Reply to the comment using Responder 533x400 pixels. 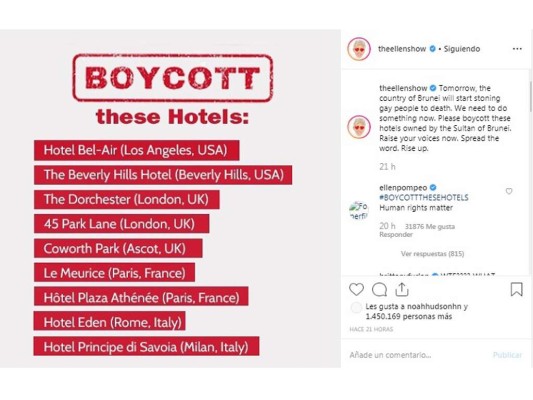pos(396,234)
